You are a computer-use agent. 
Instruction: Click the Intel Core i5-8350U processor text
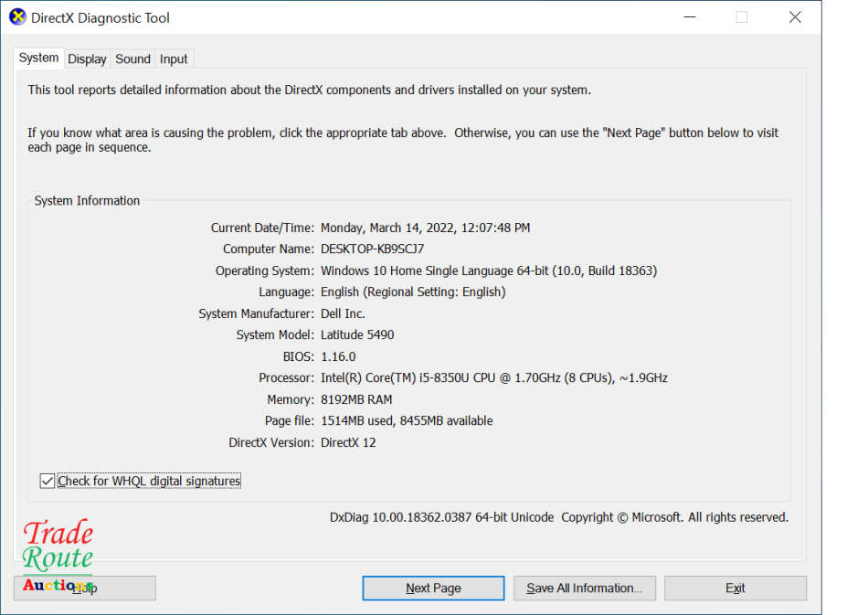[x=493, y=377]
